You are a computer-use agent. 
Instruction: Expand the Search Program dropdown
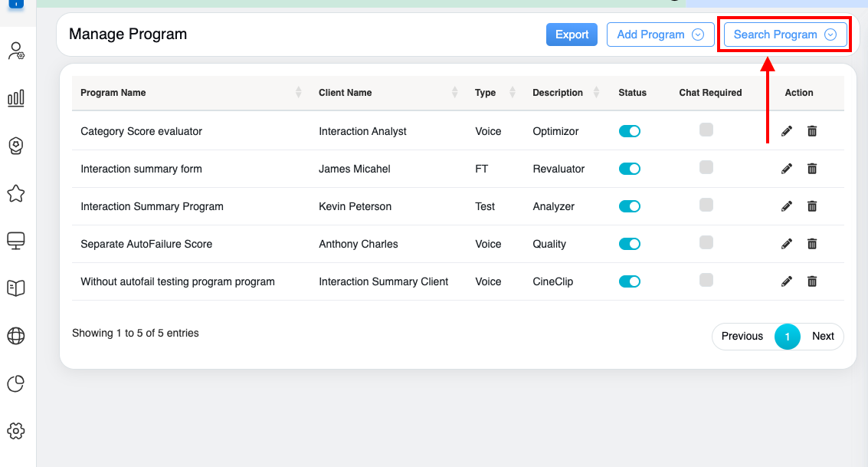click(x=785, y=35)
